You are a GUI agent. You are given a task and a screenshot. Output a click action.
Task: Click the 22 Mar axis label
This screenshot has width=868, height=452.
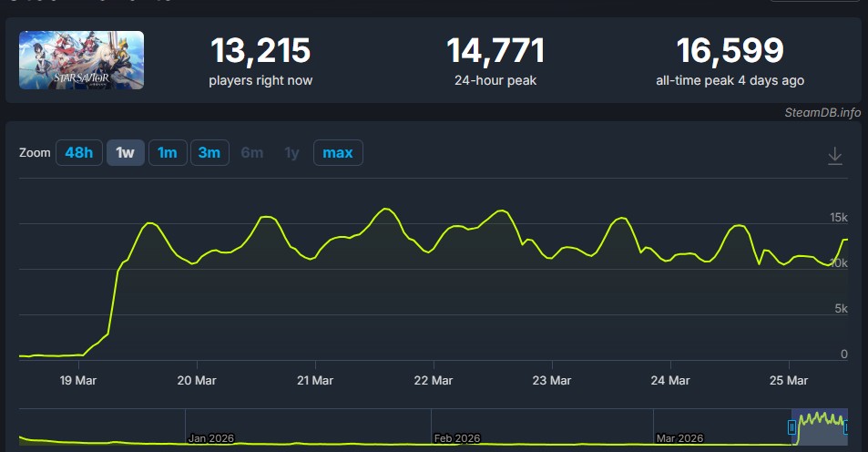(434, 381)
